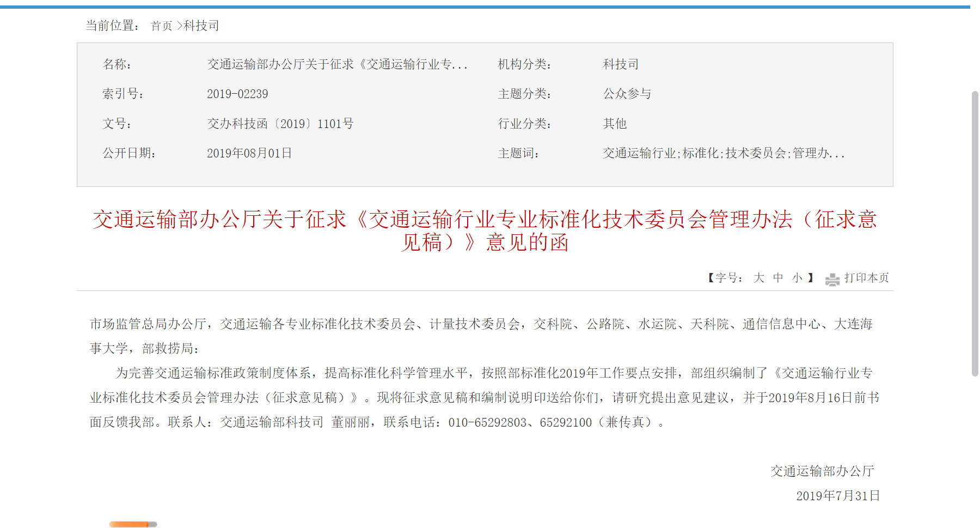This screenshot has width=980, height=528.
Task: Click the 打印本页 print link
Action: click(866, 278)
